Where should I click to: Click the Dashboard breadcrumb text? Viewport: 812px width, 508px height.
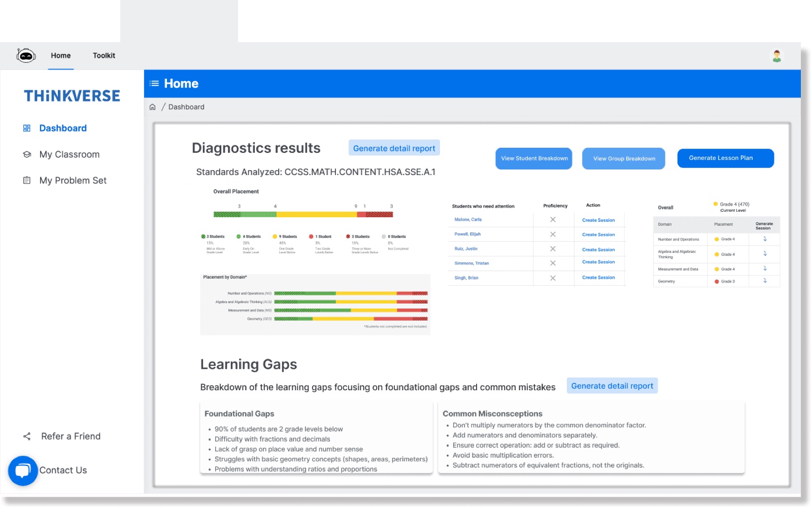click(x=186, y=107)
